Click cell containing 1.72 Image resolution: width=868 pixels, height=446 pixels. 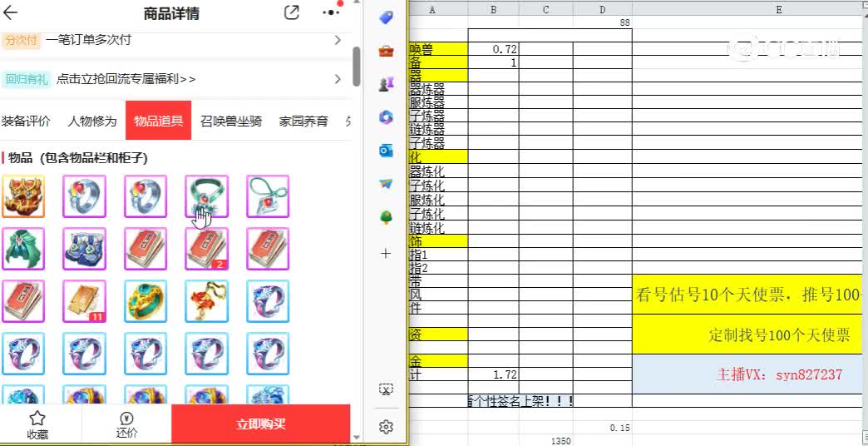(493, 375)
